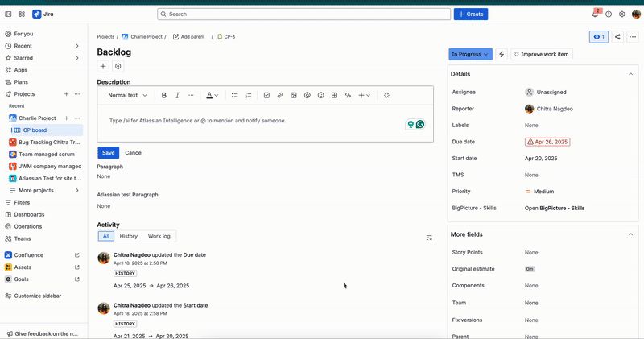Apply bold formatting
Image resolution: width=644 pixels, height=339 pixels.
click(164, 95)
